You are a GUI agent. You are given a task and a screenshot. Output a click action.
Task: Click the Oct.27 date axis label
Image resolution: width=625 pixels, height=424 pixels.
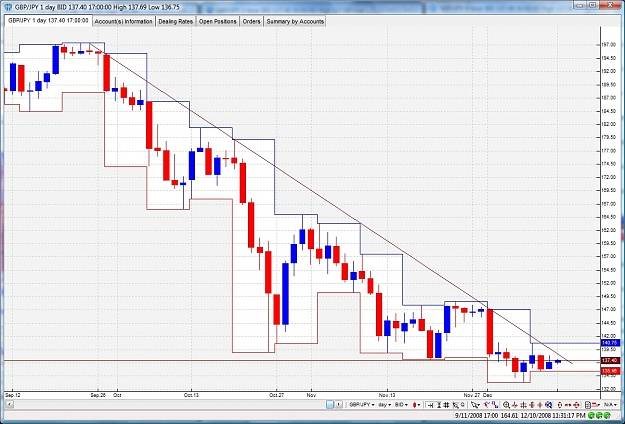point(276,395)
